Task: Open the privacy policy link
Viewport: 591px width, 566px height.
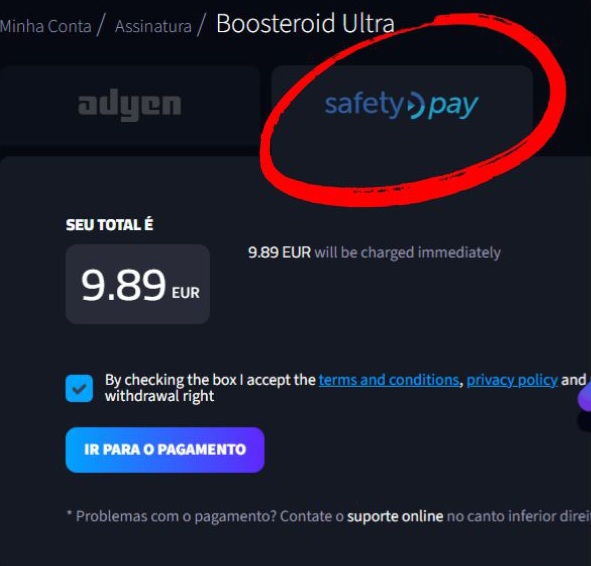Action: point(512,380)
